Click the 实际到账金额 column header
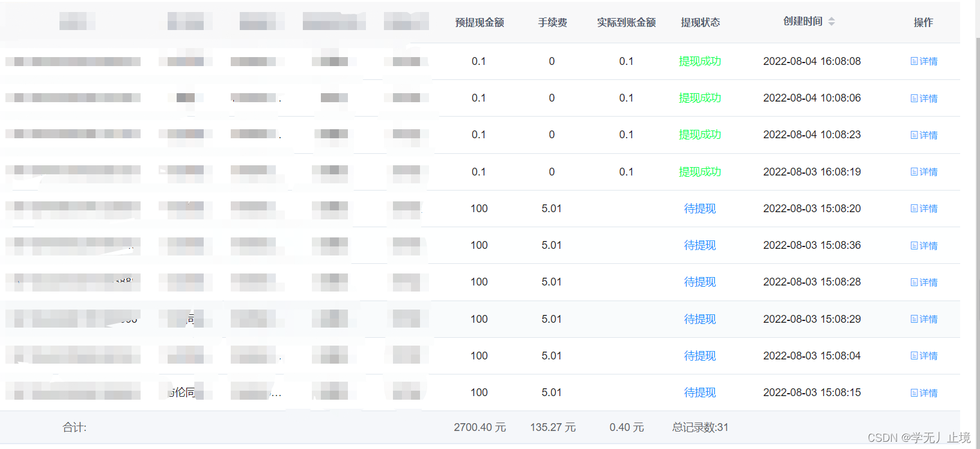Image resolution: width=980 pixels, height=449 pixels. coord(626,23)
